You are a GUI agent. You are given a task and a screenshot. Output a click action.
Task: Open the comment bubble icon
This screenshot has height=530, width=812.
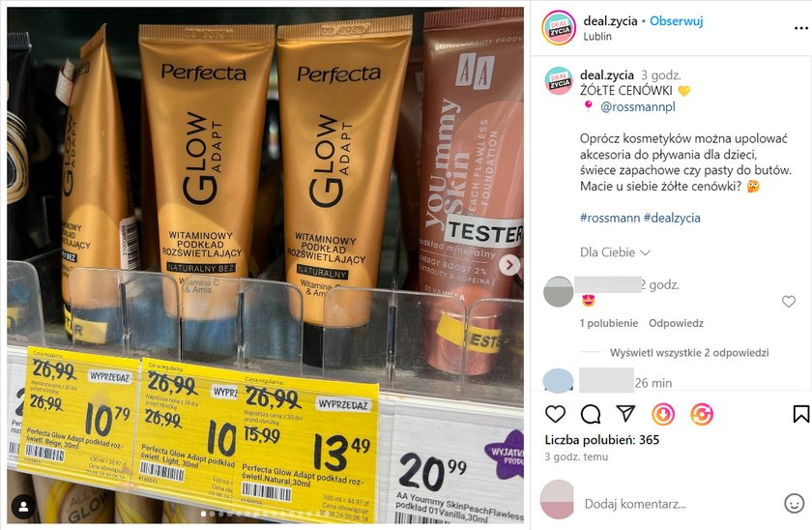pos(591,414)
